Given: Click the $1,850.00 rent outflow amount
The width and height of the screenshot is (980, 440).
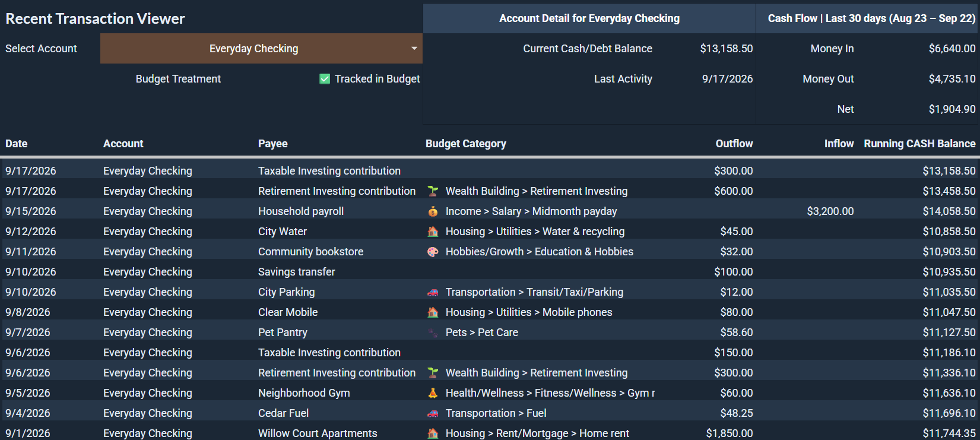Looking at the screenshot, I should coord(730,433).
